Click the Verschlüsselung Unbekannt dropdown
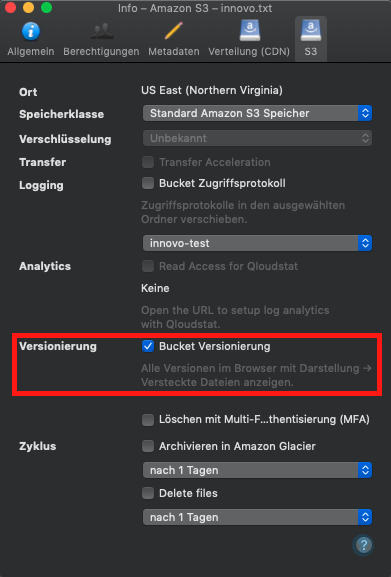This screenshot has width=391, height=577. [257, 138]
